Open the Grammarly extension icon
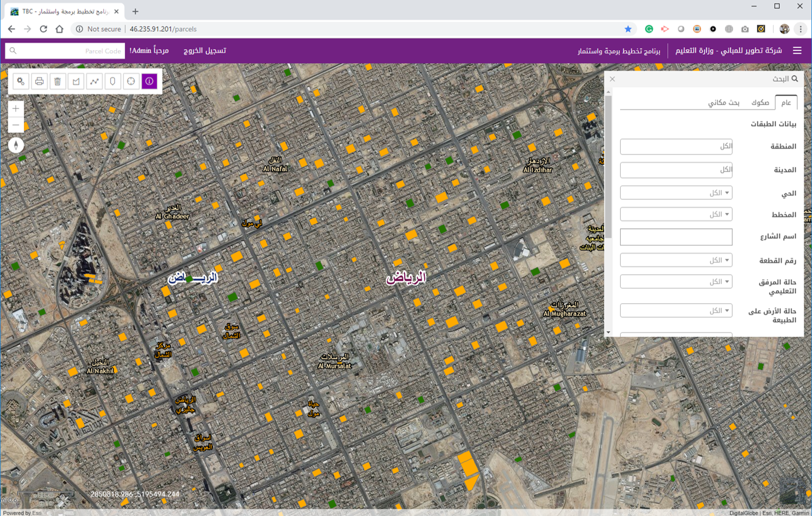This screenshot has height=516, width=812. tap(649, 29)
